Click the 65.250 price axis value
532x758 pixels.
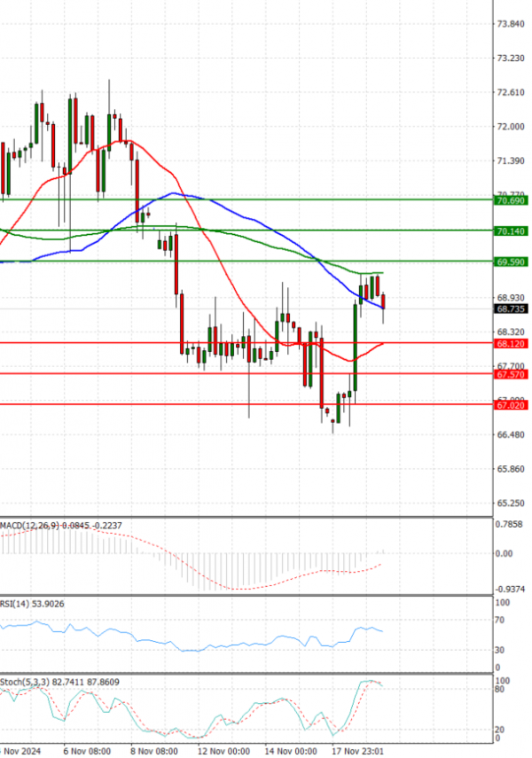tap(511, 504)
